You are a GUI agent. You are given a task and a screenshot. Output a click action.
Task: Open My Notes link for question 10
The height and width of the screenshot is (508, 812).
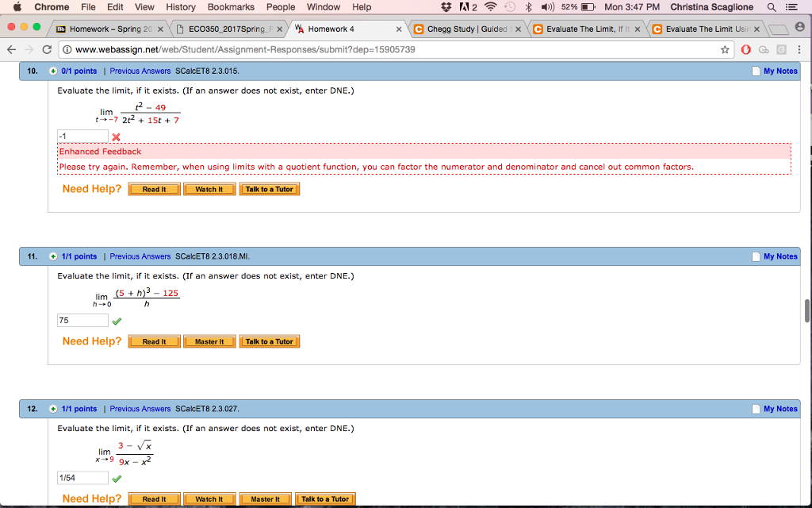(x=780, y=71)
